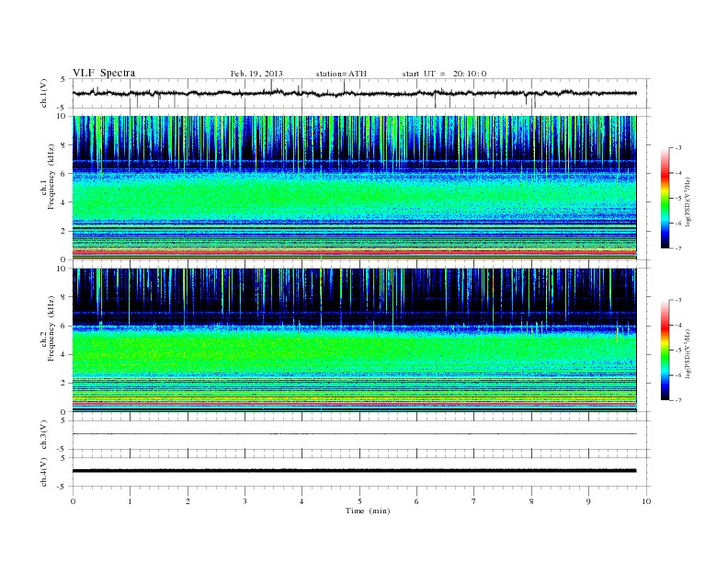Click time axis tick label '8'
This screenshot has height=563, width=728.
(x=531, y=501)
